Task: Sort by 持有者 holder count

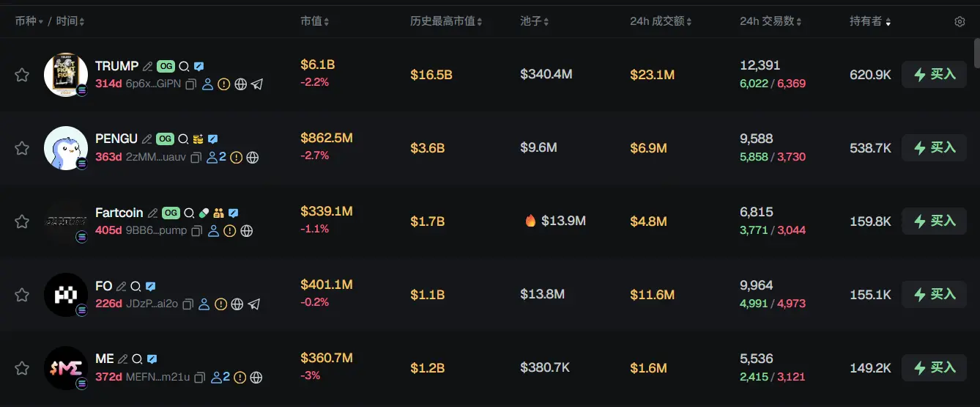Action: (x=870, y=21)
